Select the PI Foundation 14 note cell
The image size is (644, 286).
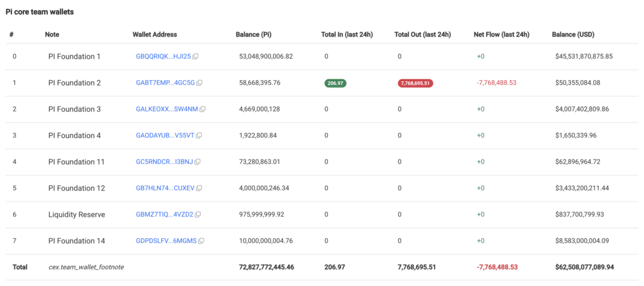[76, 241]
